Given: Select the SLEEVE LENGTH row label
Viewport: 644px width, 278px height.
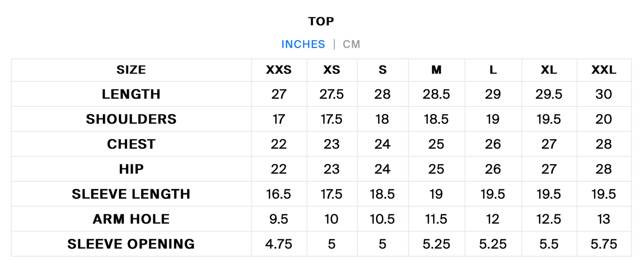Looking at the screenshot, I should [x=131, y=194].
